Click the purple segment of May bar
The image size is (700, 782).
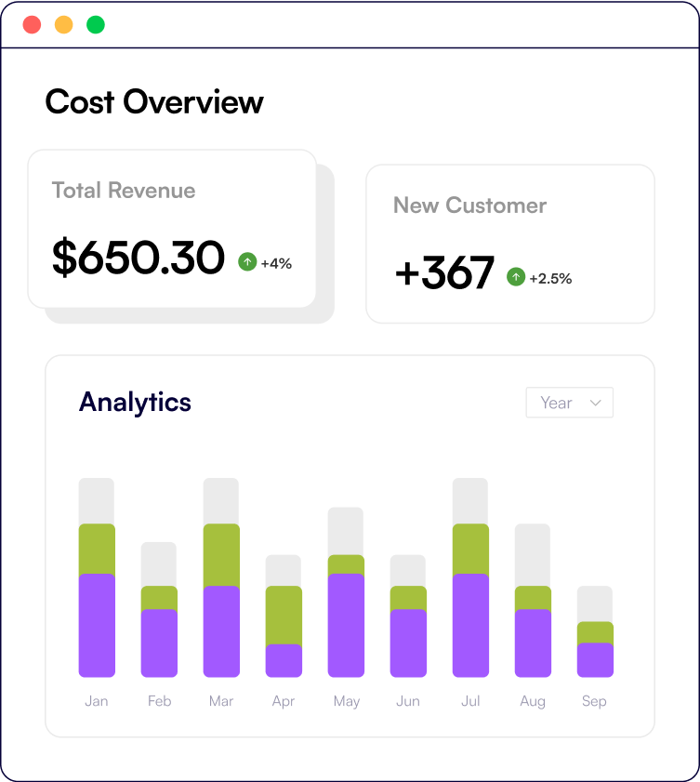(346, 625)
